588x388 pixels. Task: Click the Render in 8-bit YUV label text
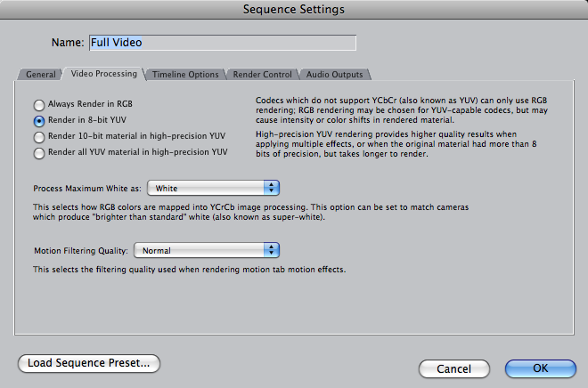(87, 120)
